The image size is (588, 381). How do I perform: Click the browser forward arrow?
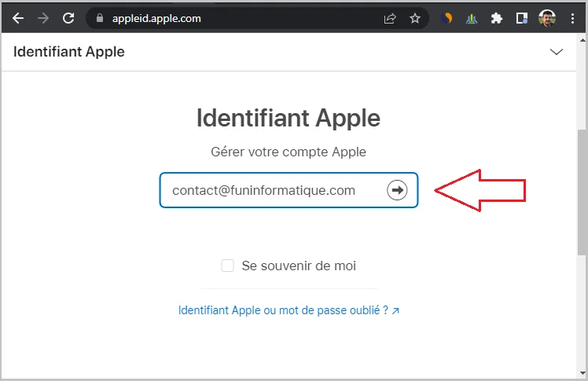pos(43,18)
